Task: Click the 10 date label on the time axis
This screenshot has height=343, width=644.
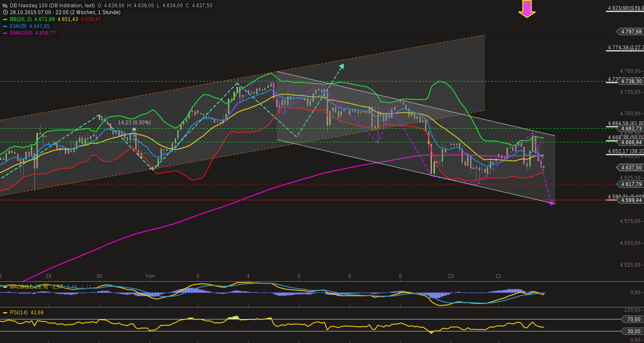Action: 451,276
